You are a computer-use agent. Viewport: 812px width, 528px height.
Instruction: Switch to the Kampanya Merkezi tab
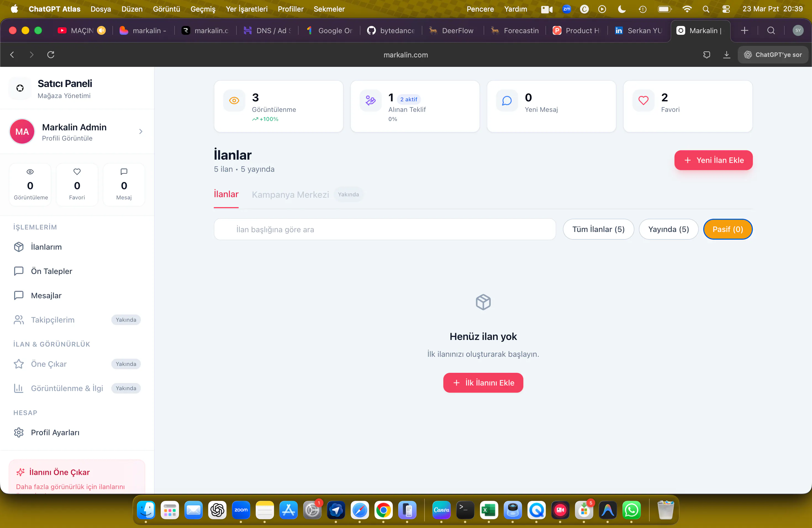[290, 194]
